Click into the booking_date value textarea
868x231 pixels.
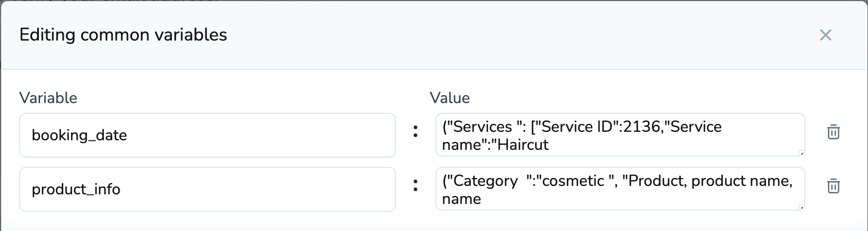point(619,135)
